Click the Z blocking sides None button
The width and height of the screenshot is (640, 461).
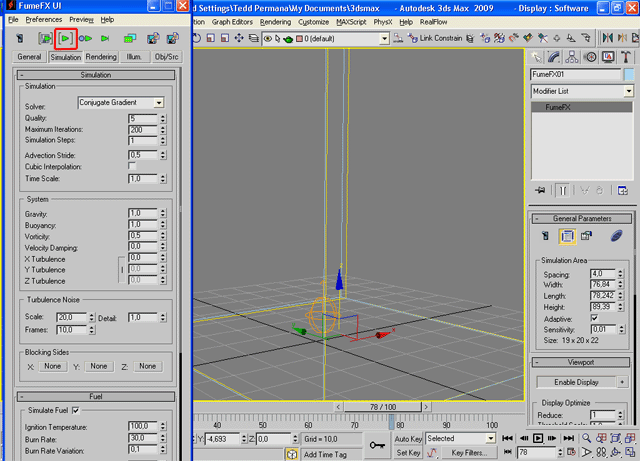[147, 366]
